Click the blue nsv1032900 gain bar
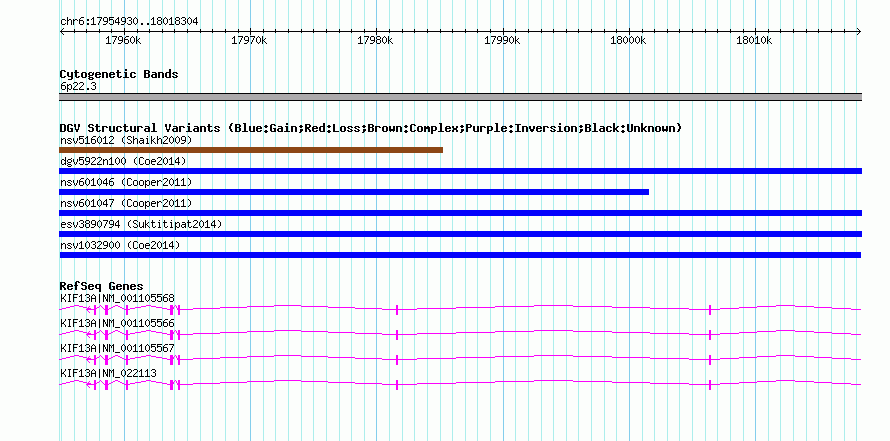Image resolution: width=890 pixels, height=441 pixels. 460,255
